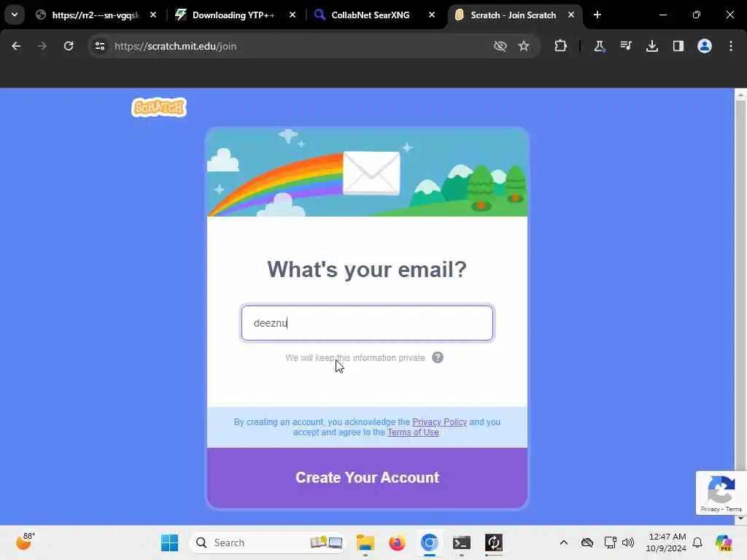Open Chrome Labs flask icon
The height and width of the screenshot is (560, 747).
pyautogui.click(x=600, y=46)
